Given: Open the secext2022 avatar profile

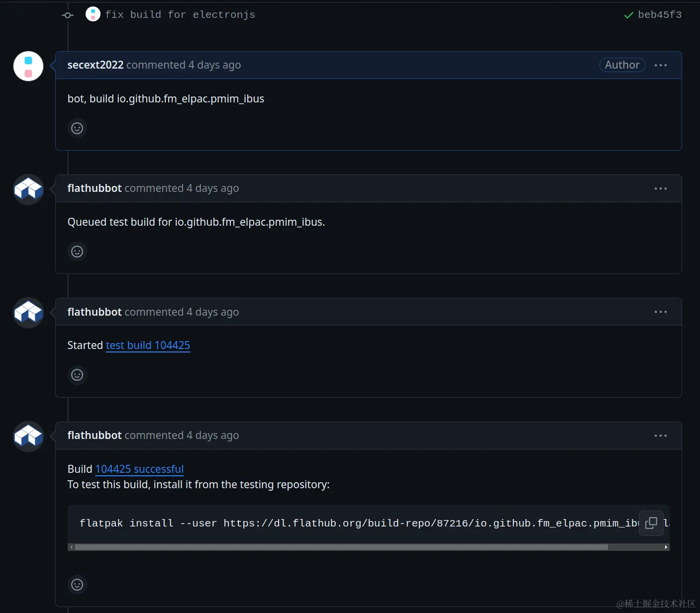Looking at the screenshot, I should 28,66.
